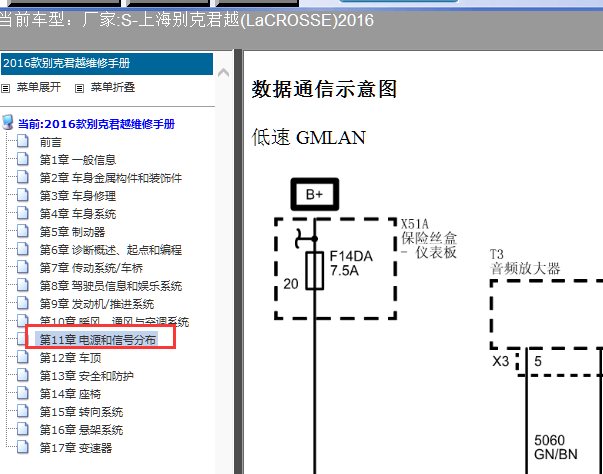The image size is (603, 474).
Task: Select 第8章 驾驶员信息和娱乐系统
Action: click(x=111, y=286)
